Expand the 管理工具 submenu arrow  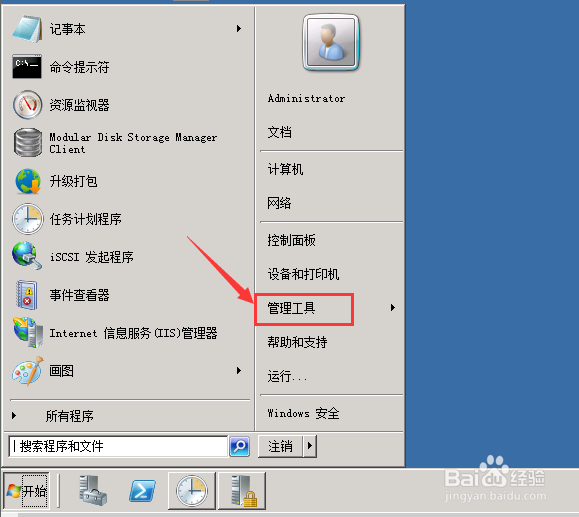click(393, 308)
